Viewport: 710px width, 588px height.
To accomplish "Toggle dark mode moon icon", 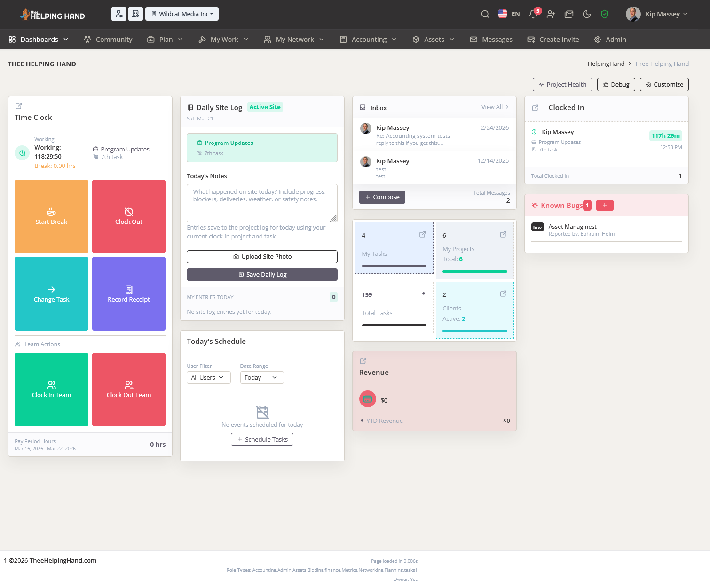I will pos(587,14).
